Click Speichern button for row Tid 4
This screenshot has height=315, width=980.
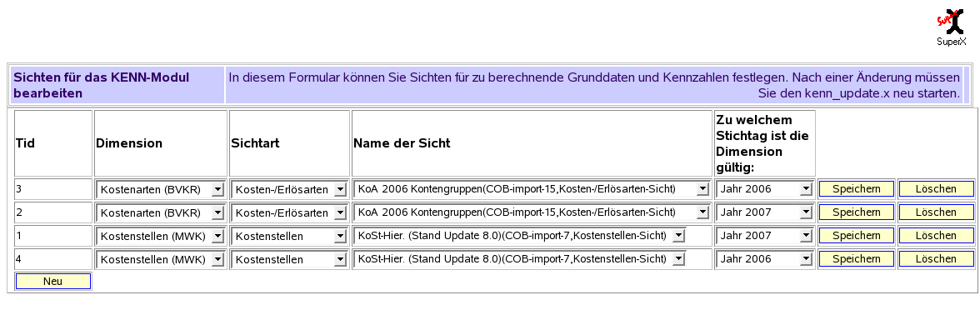(x=857, y=259)
